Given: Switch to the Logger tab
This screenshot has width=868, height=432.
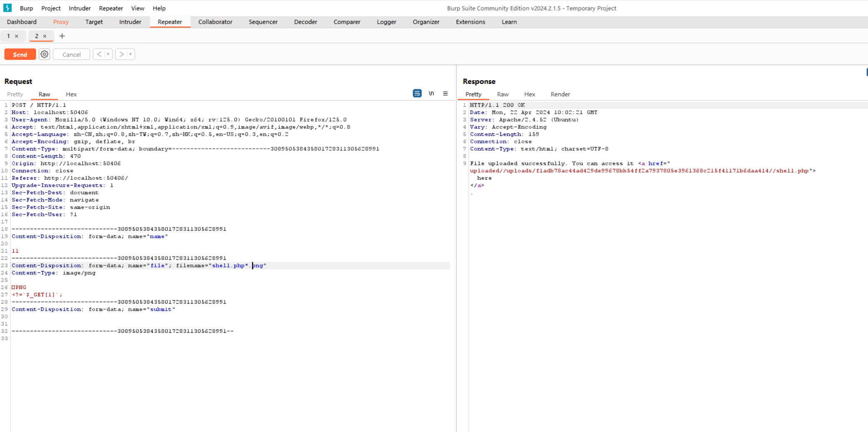Looking at the screenshot, I should [x=386, y=22].
